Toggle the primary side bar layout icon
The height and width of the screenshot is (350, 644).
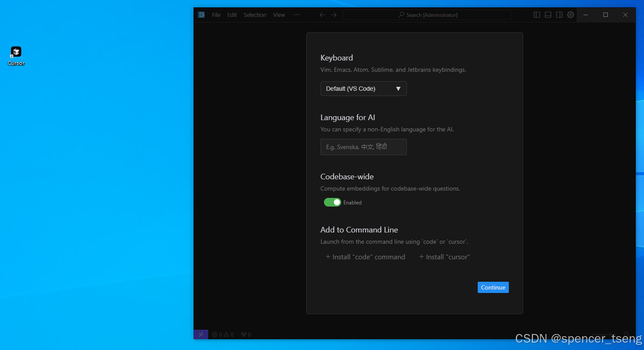pos(537,15)
